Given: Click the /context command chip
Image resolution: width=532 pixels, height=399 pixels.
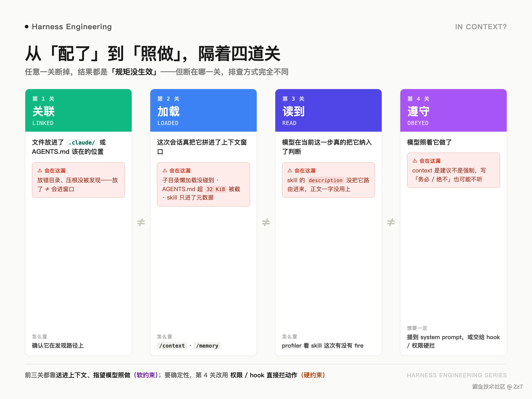Looking at the screenshot, I should [172, 346].
